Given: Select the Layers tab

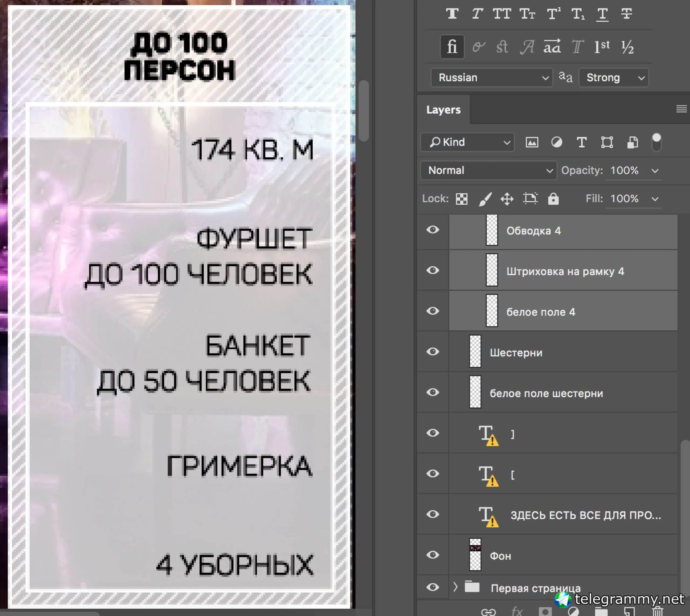Looking at the screenshot, I should tap(443, 110).
